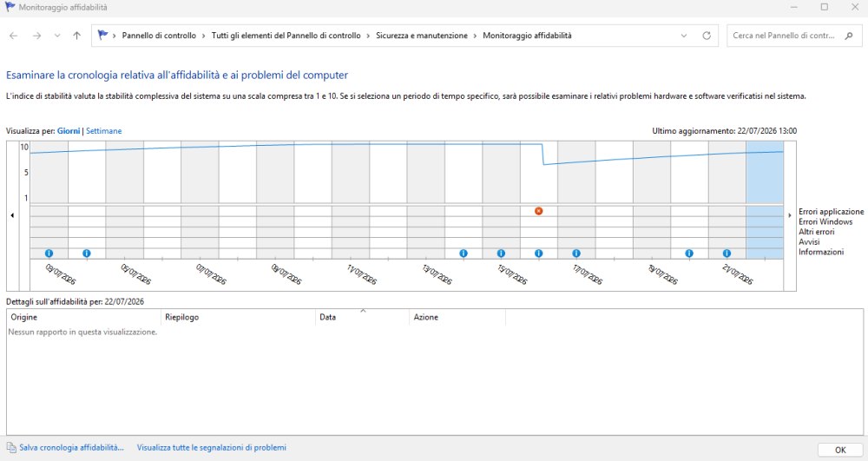Select the information icon on 16/07/2026
Viewport: 868px width, 461px height.
click(539, 253)
